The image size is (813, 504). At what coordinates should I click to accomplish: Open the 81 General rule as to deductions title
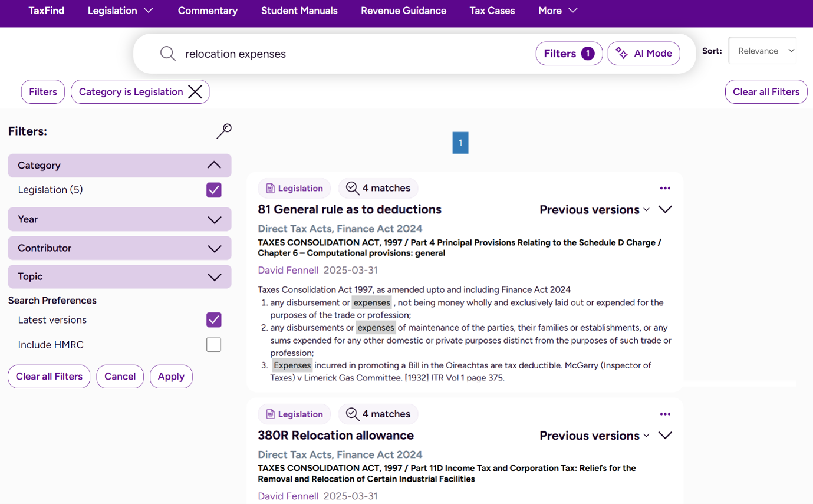point(350,210)
